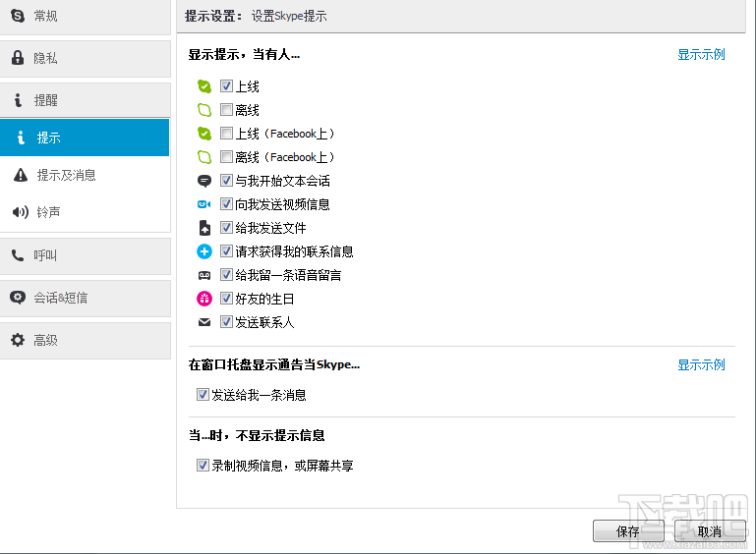Toggle 与我开始文本会话 checkbox
Image resolution: width=756 pixels, height=554 pixels.
[226, 181]
